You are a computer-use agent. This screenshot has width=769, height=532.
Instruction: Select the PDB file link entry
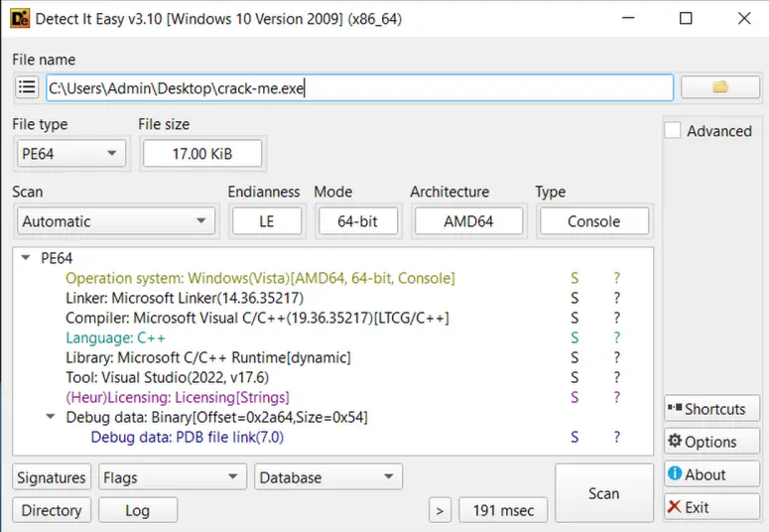click(187, 437)
